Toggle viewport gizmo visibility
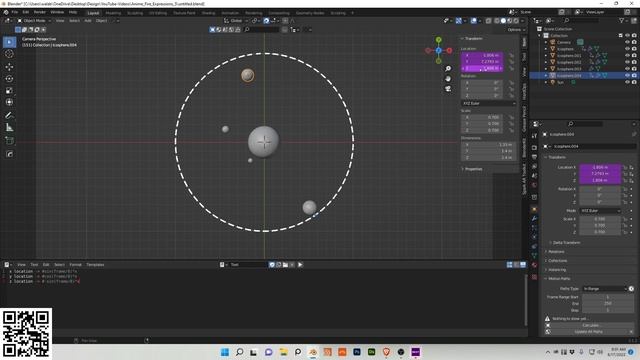 [x=459, y=20]
